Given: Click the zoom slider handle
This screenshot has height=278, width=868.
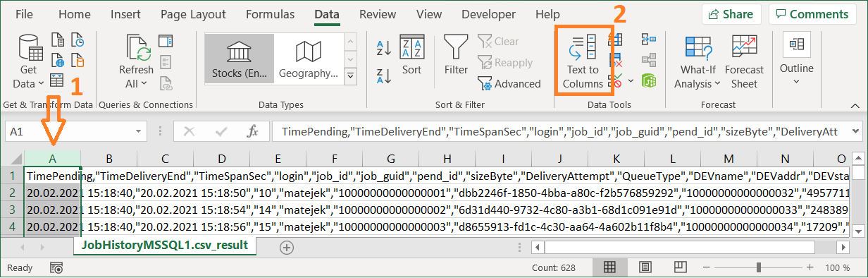Looking at the screenshot, I should click(x=758, y=267).
